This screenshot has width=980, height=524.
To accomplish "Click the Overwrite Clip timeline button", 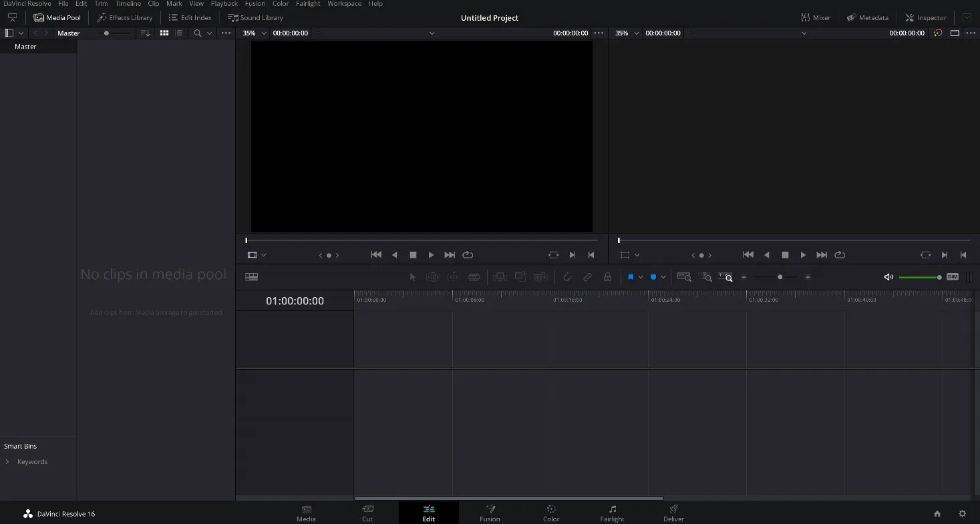I will (520, 277).
